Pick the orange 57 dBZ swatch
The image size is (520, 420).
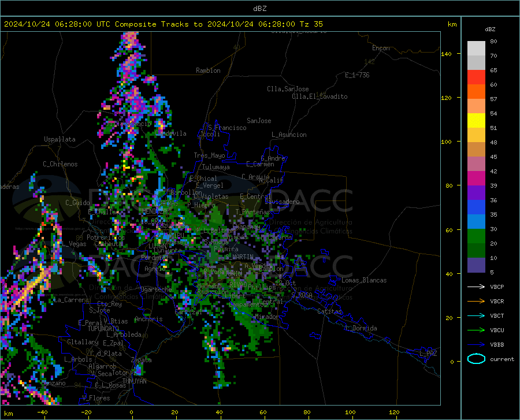(x=476, y=91)
